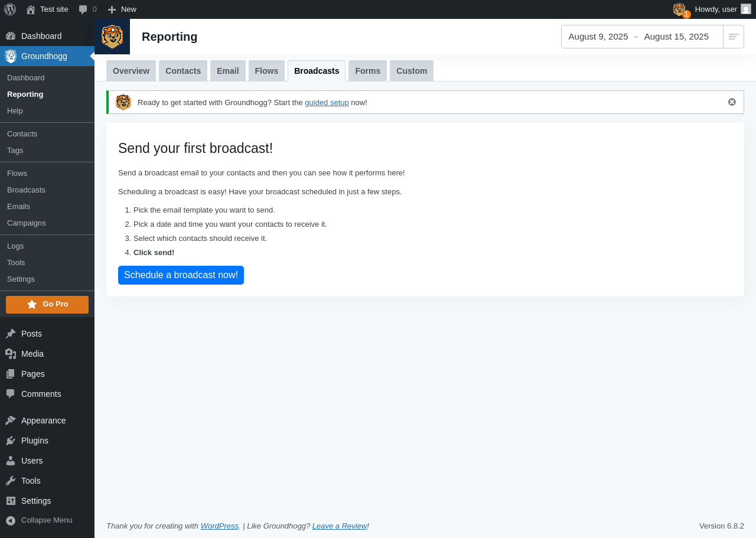
Task: Click the Leave a Review link
Action: coord(340,526)
